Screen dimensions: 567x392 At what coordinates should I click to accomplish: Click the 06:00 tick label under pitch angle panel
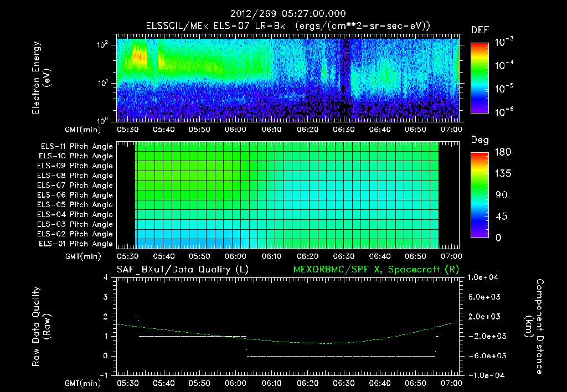pos(235,256)
